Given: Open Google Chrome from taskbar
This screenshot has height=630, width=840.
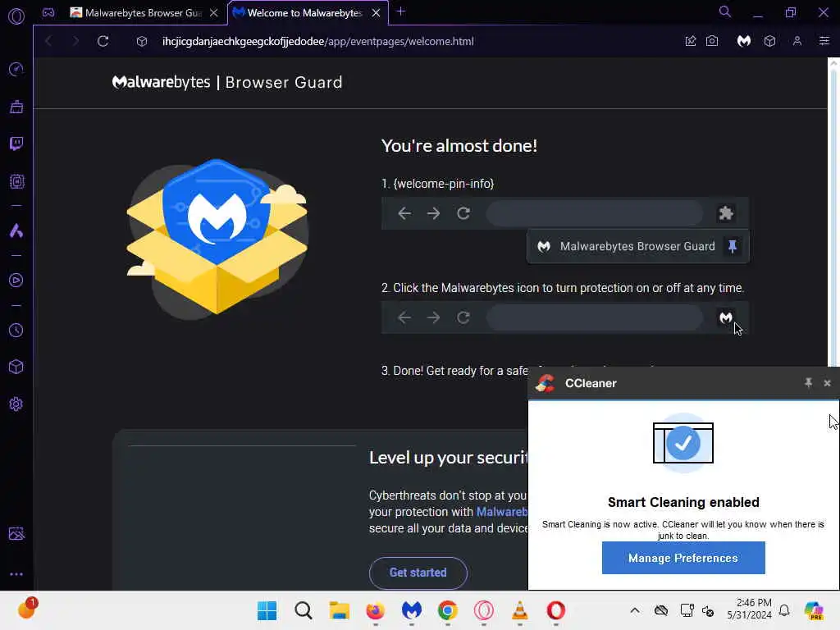Looking at the screenshot, I should pos(447,610).
